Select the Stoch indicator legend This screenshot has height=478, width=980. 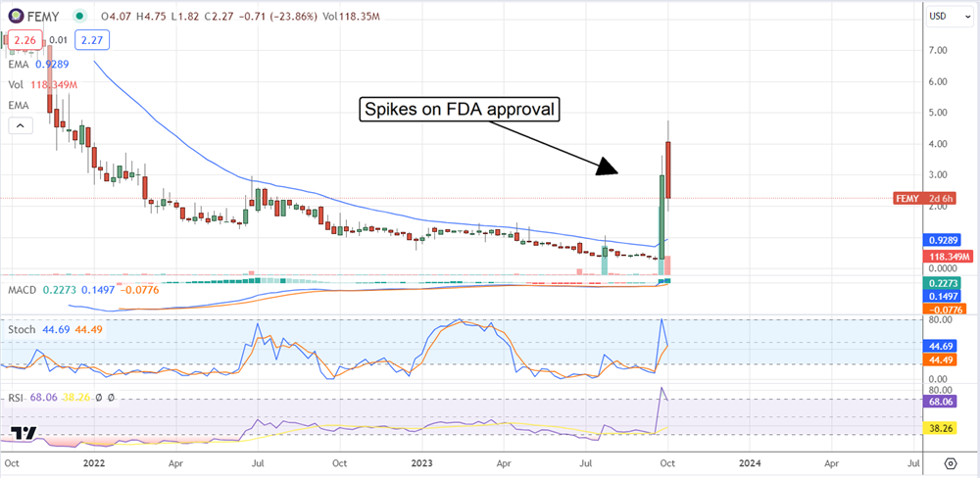56,329
